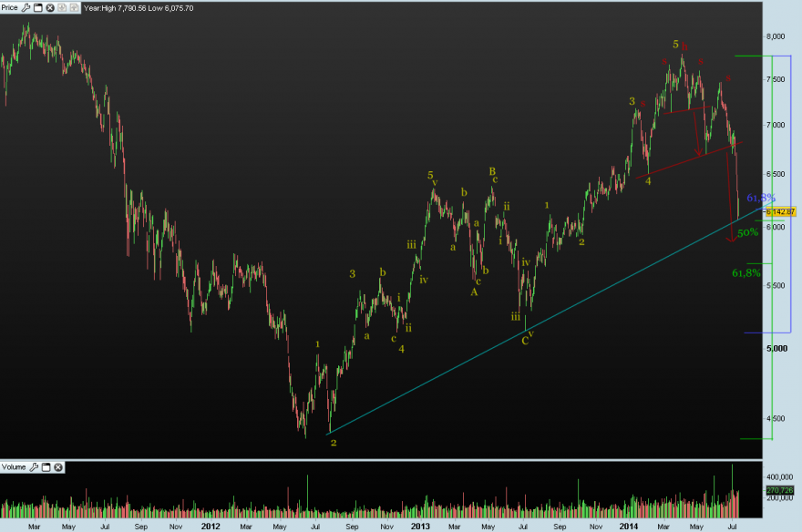Select the green 61,8% retracement label

[x=746, y=273]
